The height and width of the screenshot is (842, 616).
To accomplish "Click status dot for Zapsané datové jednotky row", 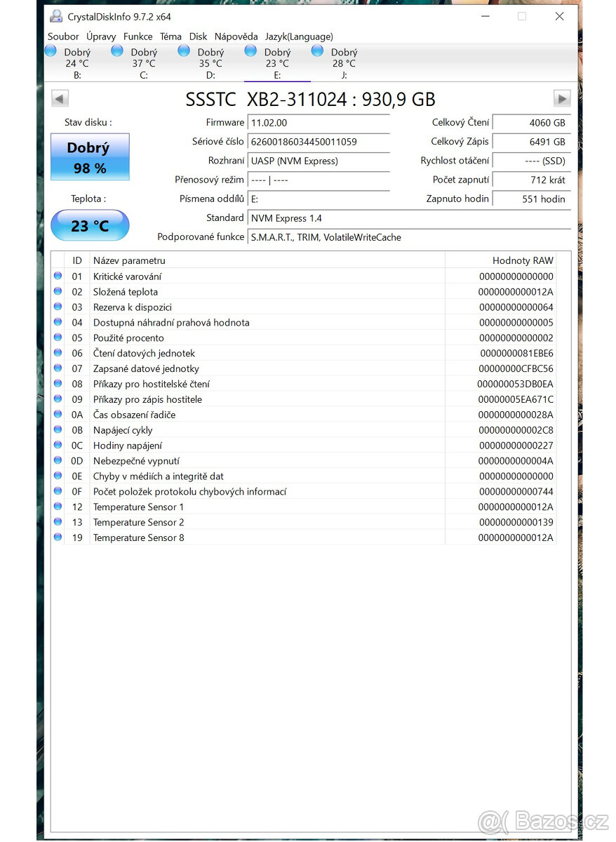I will (x=58, y=368).
